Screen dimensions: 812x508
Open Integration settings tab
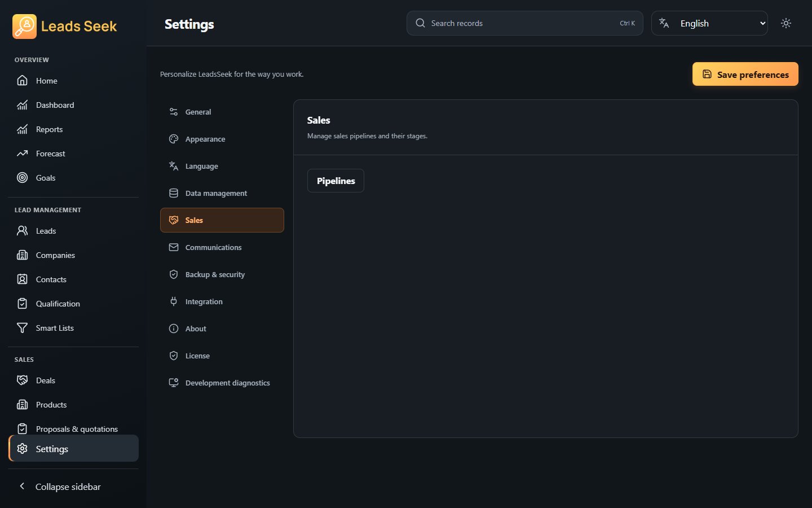[222, 301]
